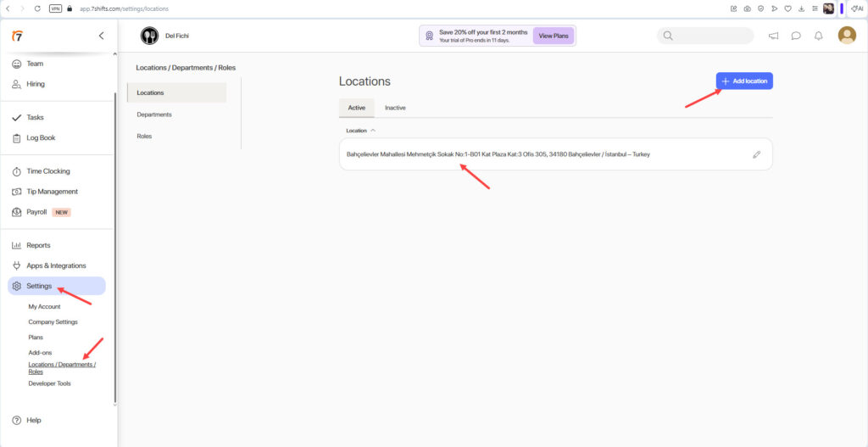868x447 pixels.
Task: Click the Del Fichi company logo
Action: pyautogui.click(x=149, y=36)
